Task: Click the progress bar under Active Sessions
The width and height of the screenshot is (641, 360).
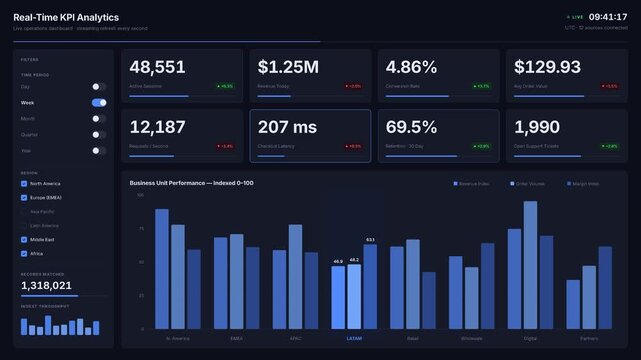Action: (182, 96)
